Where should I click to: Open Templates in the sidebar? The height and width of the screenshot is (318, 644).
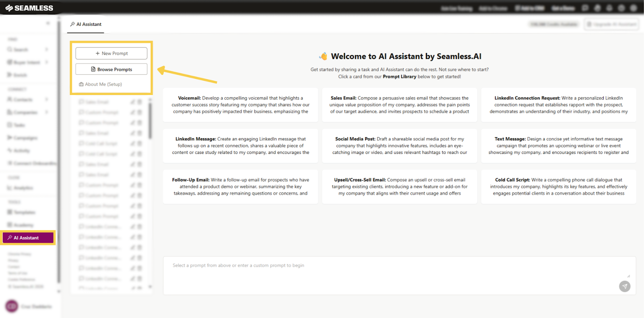point(21,212)
